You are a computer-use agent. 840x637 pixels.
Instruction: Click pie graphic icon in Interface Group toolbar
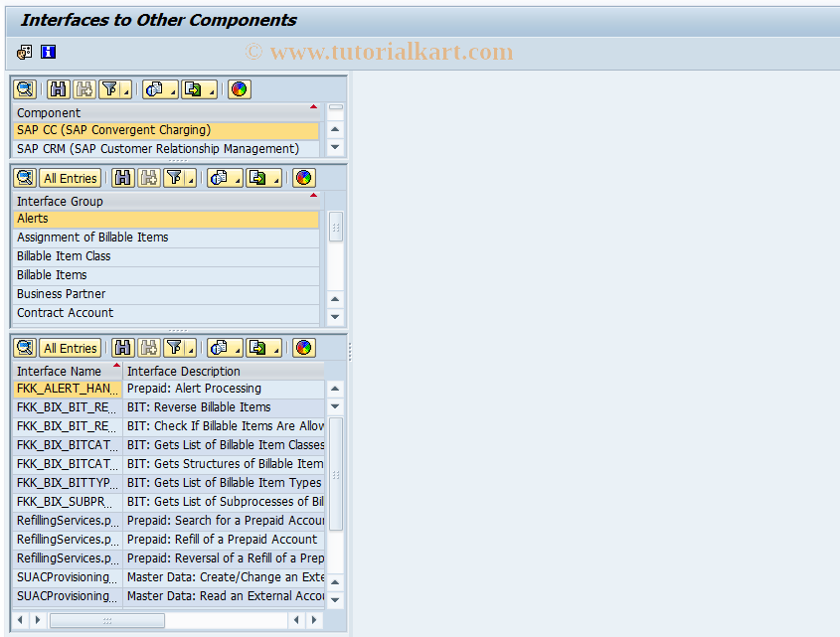point(304,178)
